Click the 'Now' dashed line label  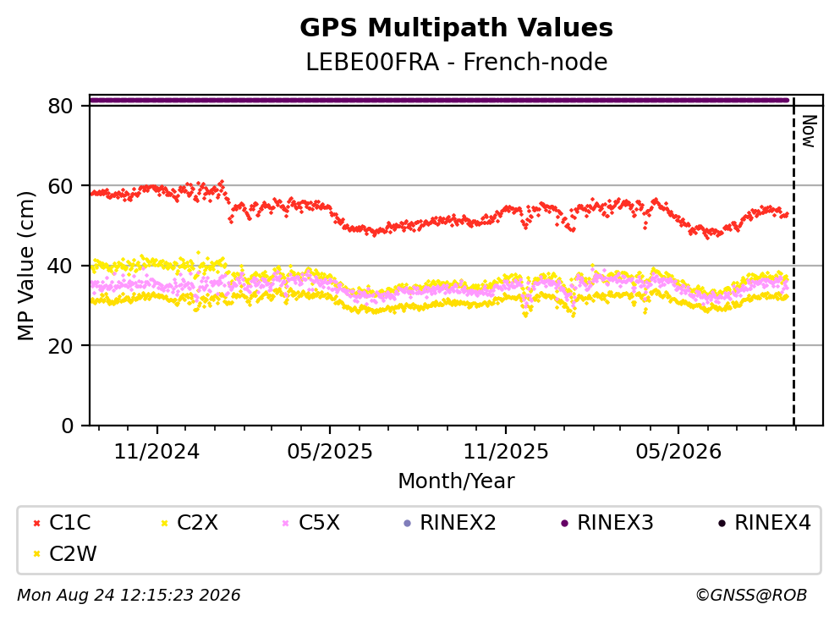[809, 131]
